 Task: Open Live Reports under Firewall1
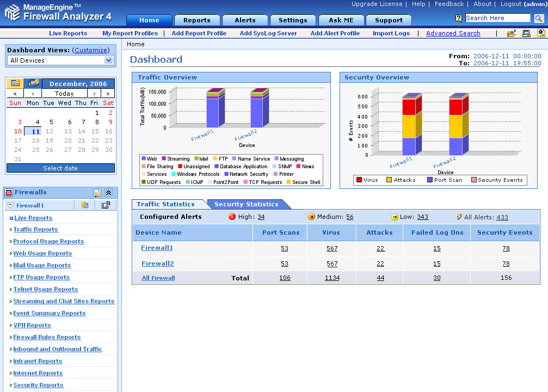click(33, 218)
